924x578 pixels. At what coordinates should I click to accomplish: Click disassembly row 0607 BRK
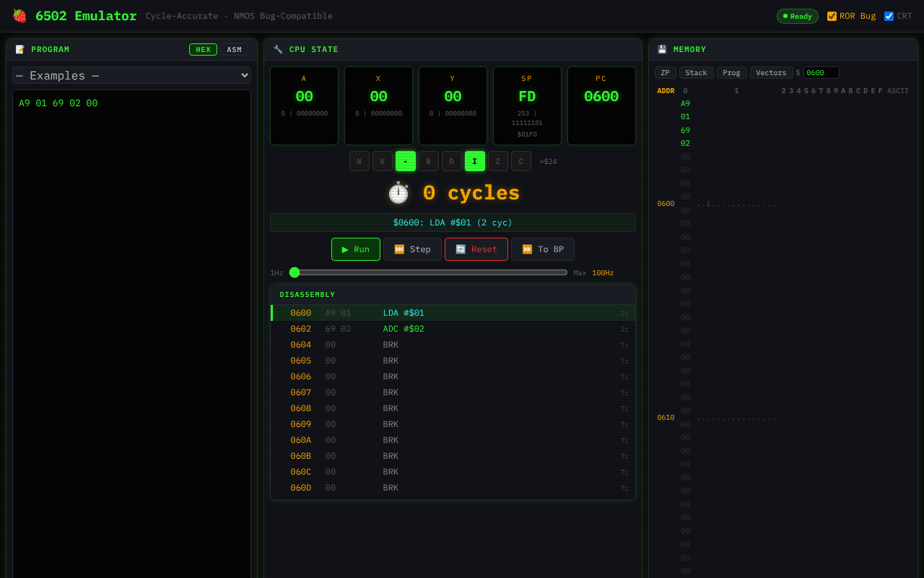pyautogui.click(x=453, y=392)
